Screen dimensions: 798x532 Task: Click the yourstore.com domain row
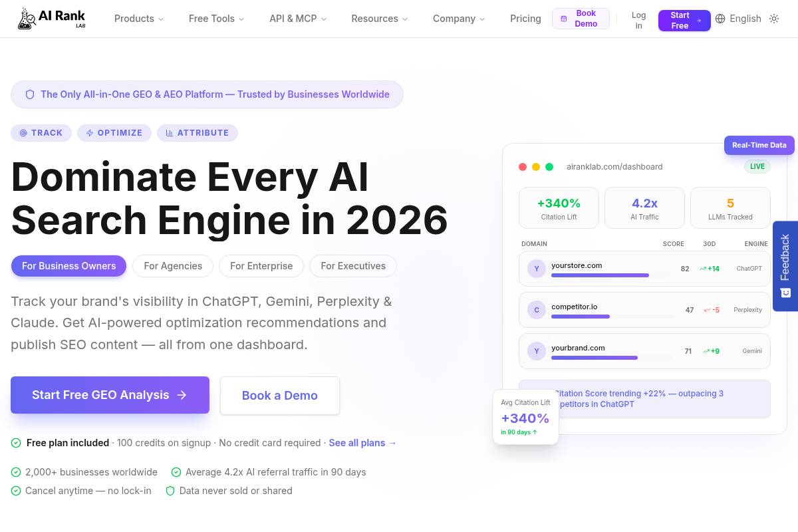644,269
